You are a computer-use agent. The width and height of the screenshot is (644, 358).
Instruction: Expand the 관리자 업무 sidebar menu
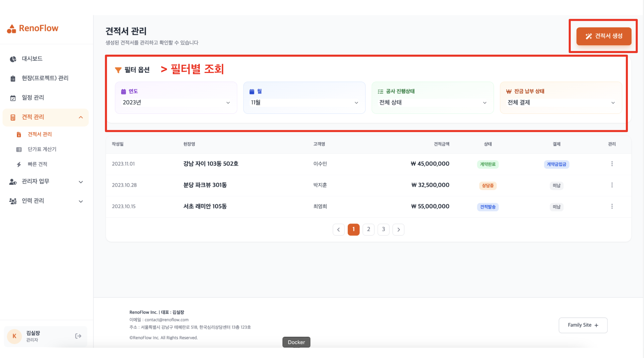coord(80,182)
